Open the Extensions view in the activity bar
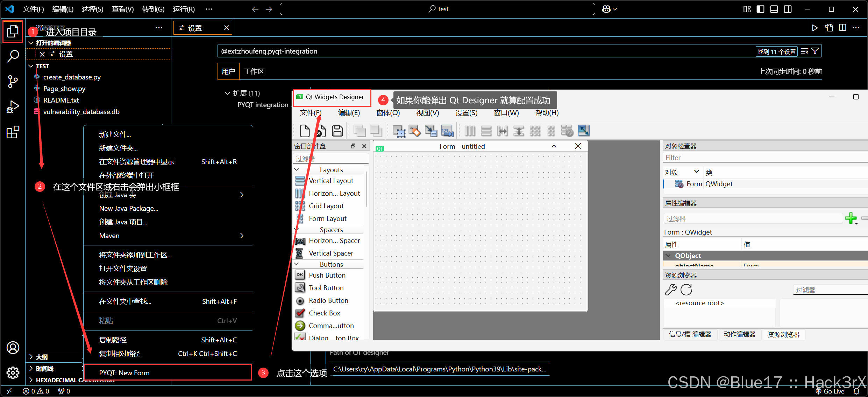This screenshot has height=397, width=868. click(x=13, y=132)
